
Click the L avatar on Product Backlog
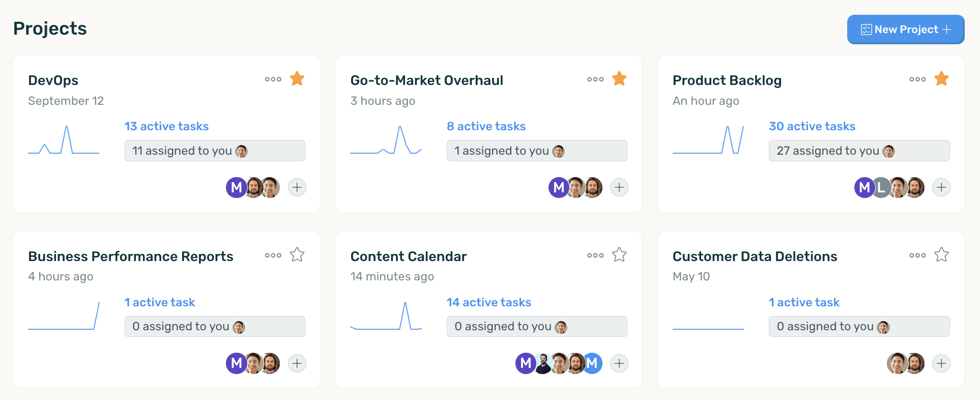tap(882, 187)
